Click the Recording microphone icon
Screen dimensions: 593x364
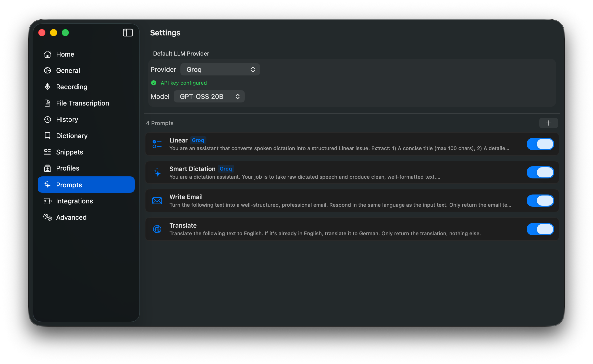pos(47,87)
